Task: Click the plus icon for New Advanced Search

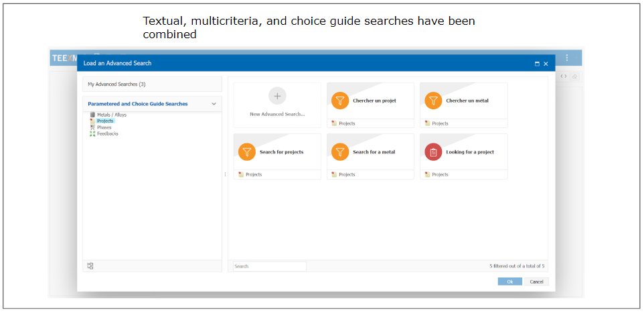Action: tap(277, 96)
